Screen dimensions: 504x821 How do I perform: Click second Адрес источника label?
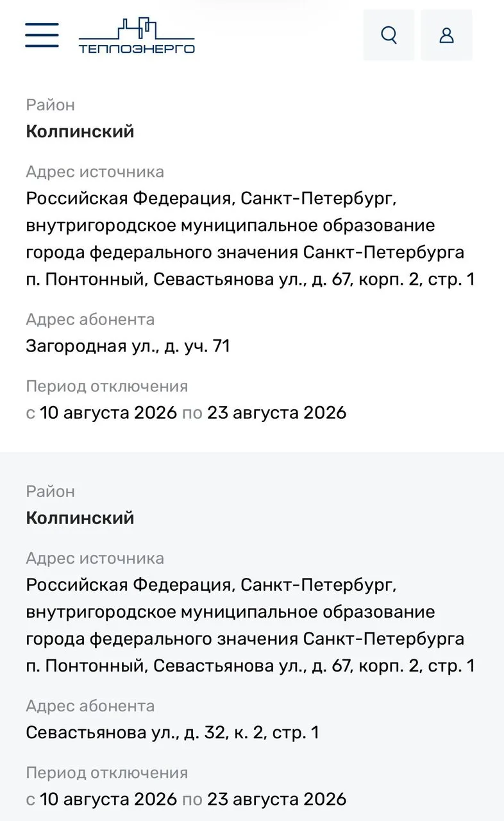pos(95,559)
